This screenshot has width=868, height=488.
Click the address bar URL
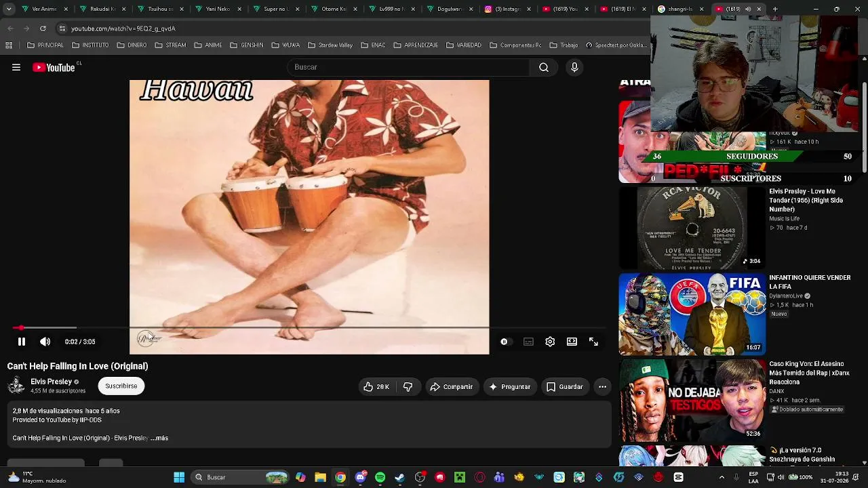[123, 28]
